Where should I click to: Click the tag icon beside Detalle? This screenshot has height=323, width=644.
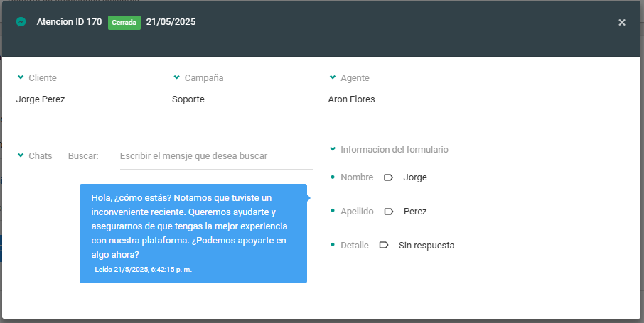(384, 245)
